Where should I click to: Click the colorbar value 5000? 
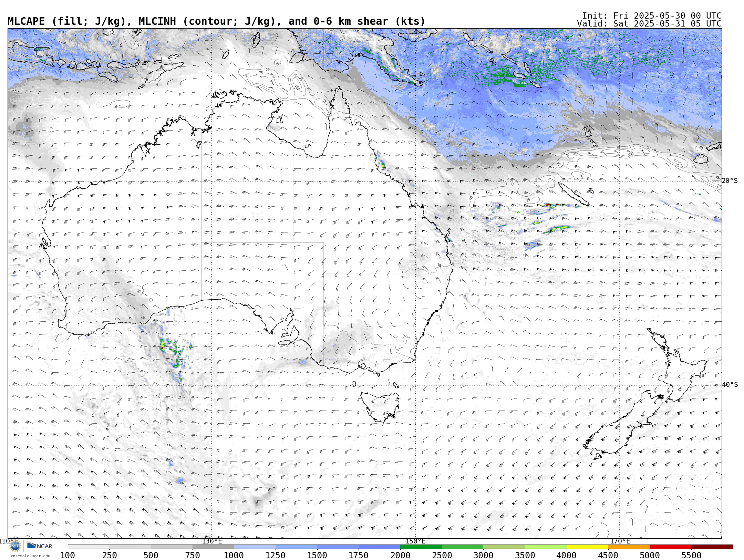coord(650,555)
